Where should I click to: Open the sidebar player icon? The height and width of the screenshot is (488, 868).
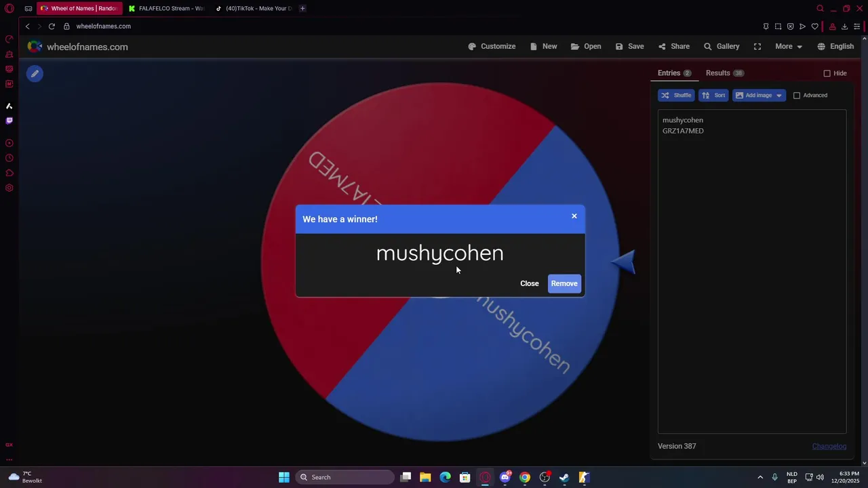[x=9, y=143]
